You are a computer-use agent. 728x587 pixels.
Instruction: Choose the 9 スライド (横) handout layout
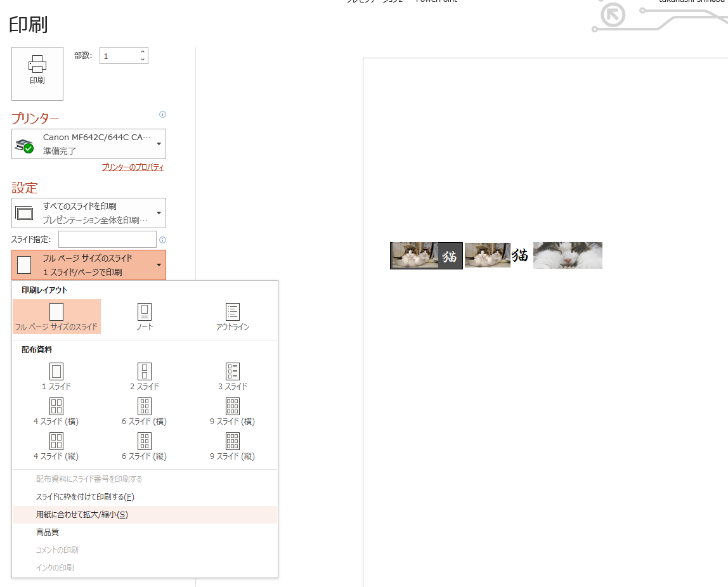click(233, 411)
